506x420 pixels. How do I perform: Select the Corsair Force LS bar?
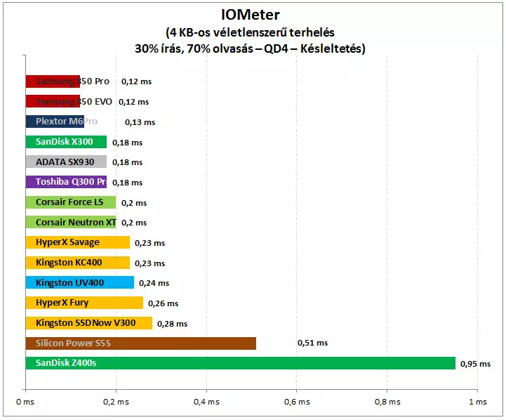[71, 202]
